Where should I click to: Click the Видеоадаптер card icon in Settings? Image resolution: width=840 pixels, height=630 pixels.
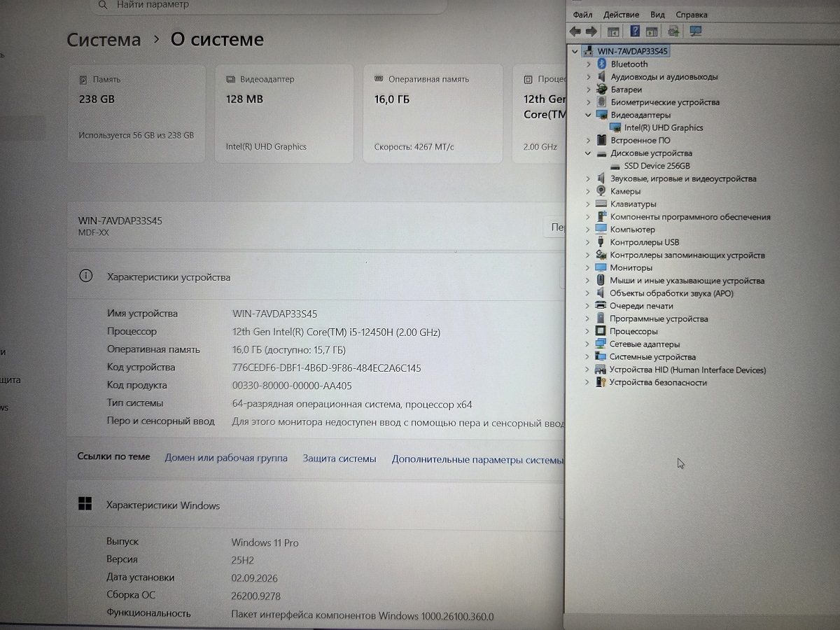(230, 80)
